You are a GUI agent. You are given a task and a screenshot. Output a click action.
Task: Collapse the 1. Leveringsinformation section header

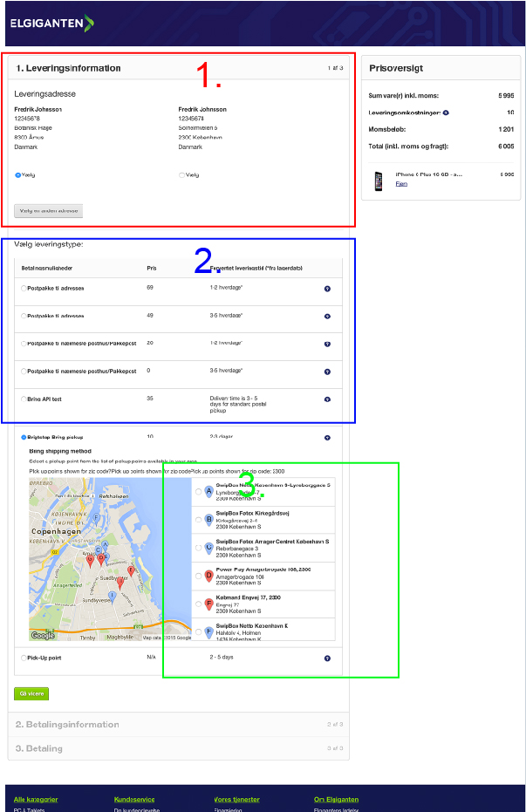[179, 68]
